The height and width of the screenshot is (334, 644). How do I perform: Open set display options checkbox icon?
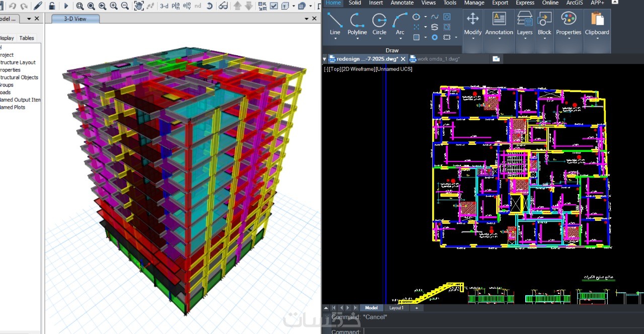(274, 6)
